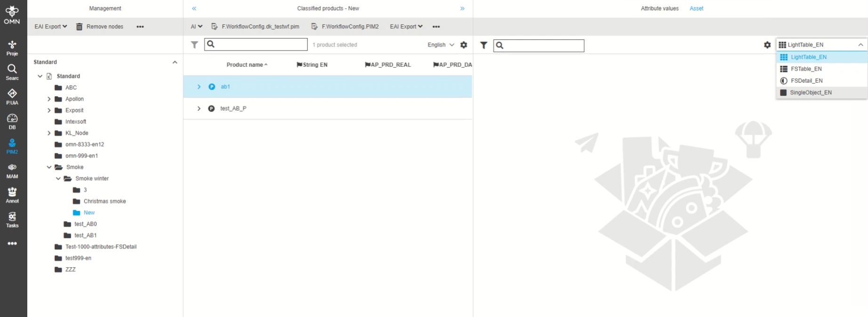The height and width of the screenshot is (317, 868).
Task: Open EAI Export dropdown in Classified products
Action: pyautogui.click(x=406, y=27)
